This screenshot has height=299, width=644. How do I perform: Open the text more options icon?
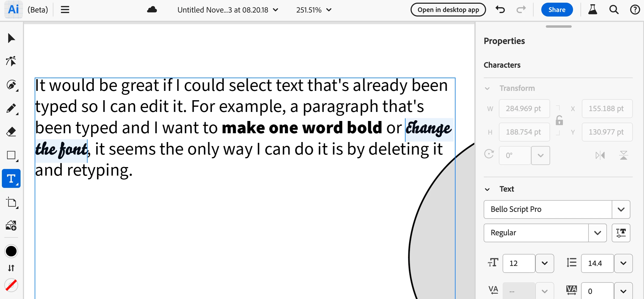pos(621,233)
